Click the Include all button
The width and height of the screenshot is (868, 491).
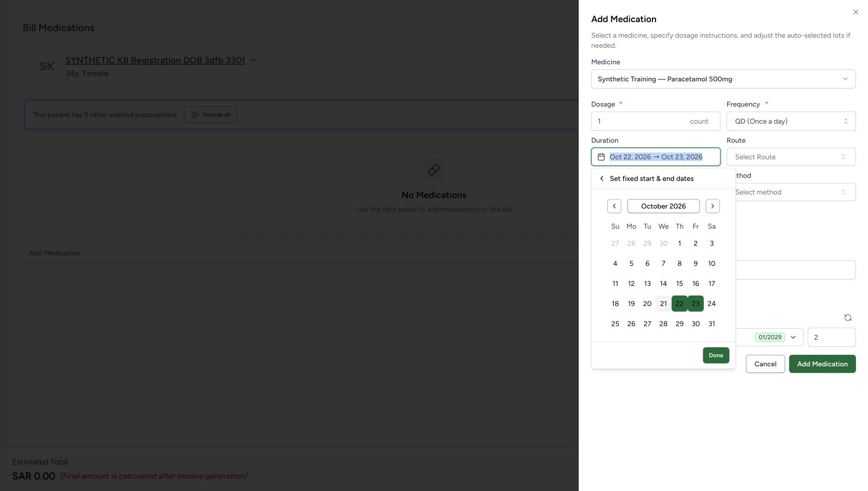point(210,115)
